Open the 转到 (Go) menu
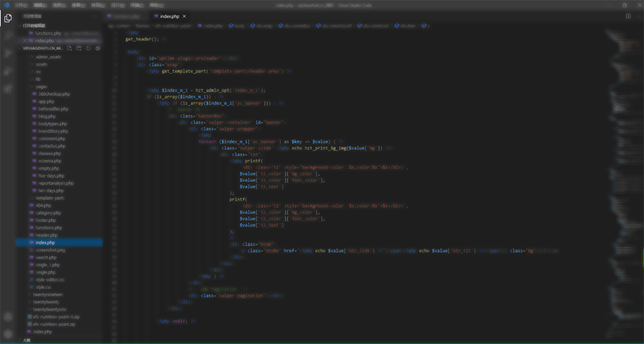 click(97, 6)
